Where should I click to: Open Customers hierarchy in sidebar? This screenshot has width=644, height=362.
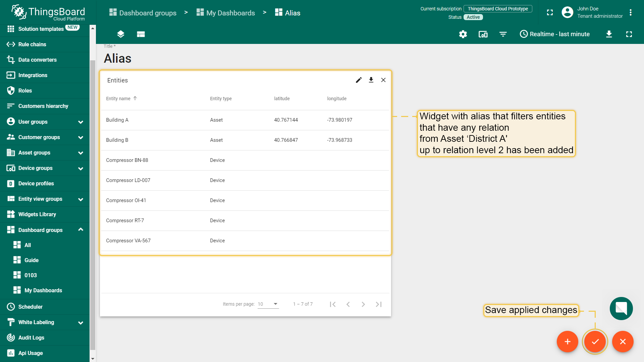(45, 106)
